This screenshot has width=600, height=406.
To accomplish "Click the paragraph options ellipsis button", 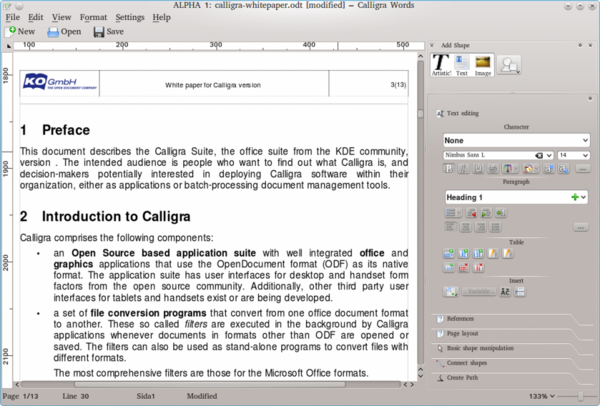I will tap(580, 227).
